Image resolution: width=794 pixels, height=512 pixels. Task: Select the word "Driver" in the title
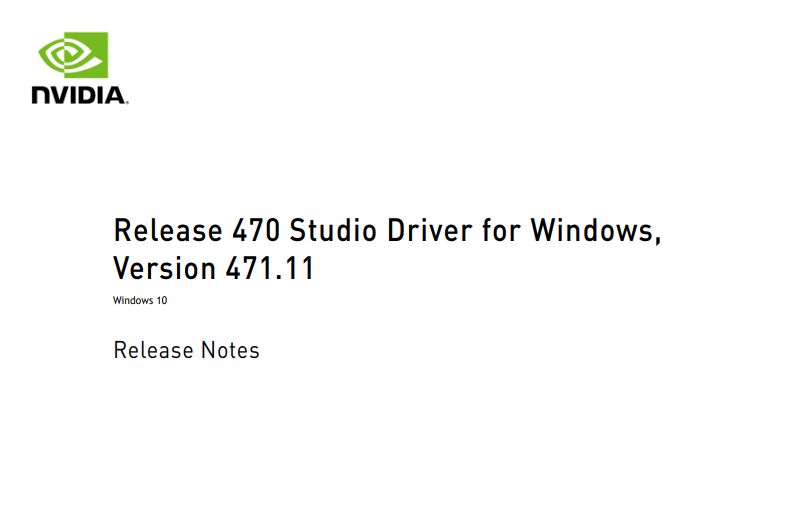coord(430,230)
